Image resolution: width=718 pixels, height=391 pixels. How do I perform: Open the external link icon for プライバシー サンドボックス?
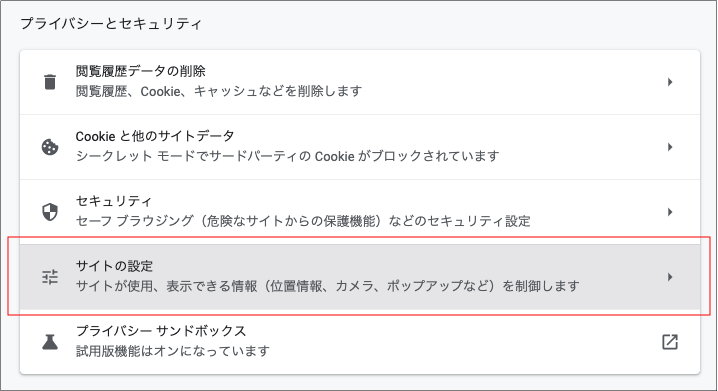click(x=670, y=342)
